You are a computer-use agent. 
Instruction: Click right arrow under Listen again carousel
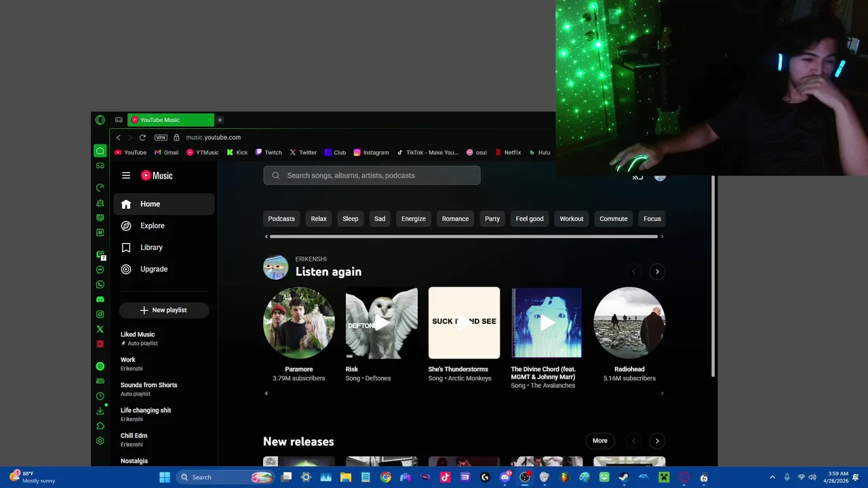click(662, 393)
